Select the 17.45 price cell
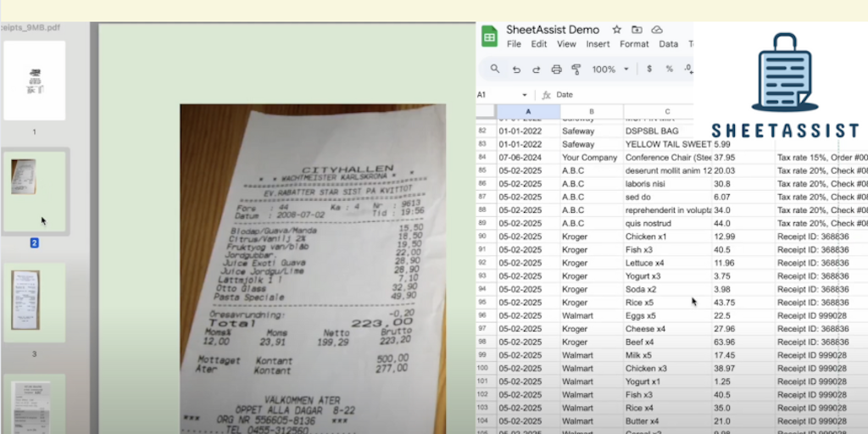Viewport: 868px width, 434px height. 743,355
